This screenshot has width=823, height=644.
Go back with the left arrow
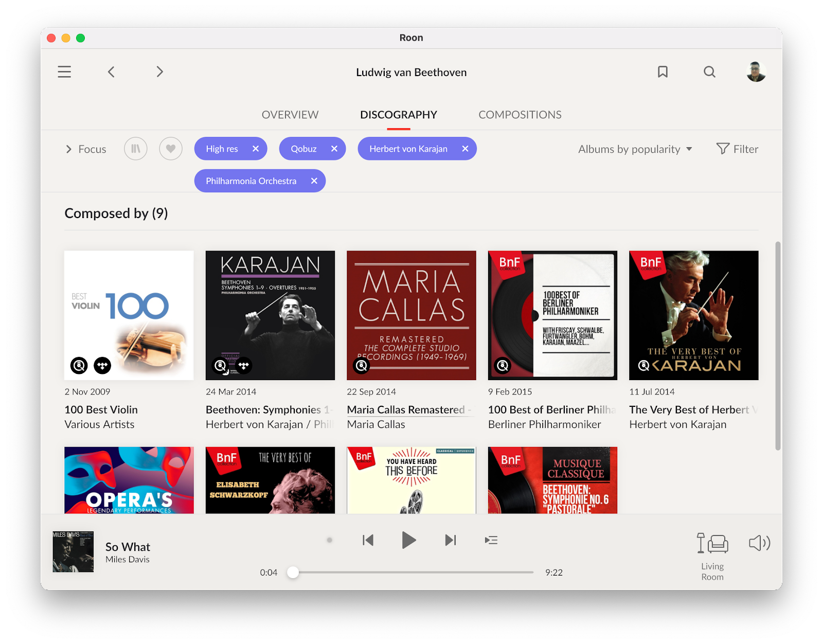pyautogui.click(x=111, y=72)
